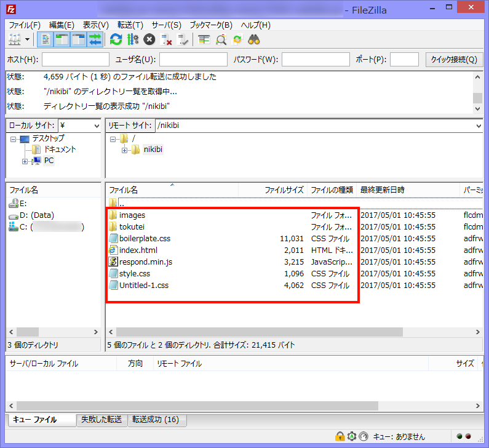The height and width of the screenshot is (448, 489).
Task: Sort remote list by 最終更新日時 column
Action: 408,190
